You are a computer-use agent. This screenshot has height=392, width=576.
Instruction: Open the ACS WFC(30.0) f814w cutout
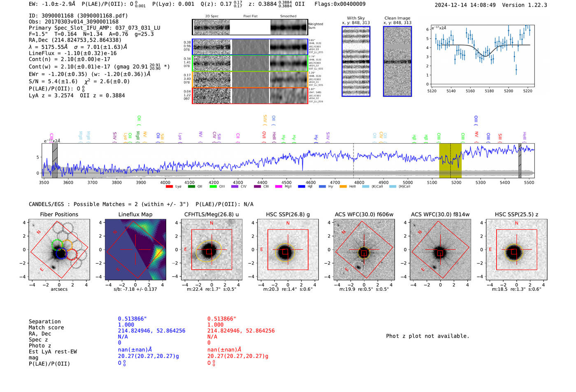click(x=440, y=249)
